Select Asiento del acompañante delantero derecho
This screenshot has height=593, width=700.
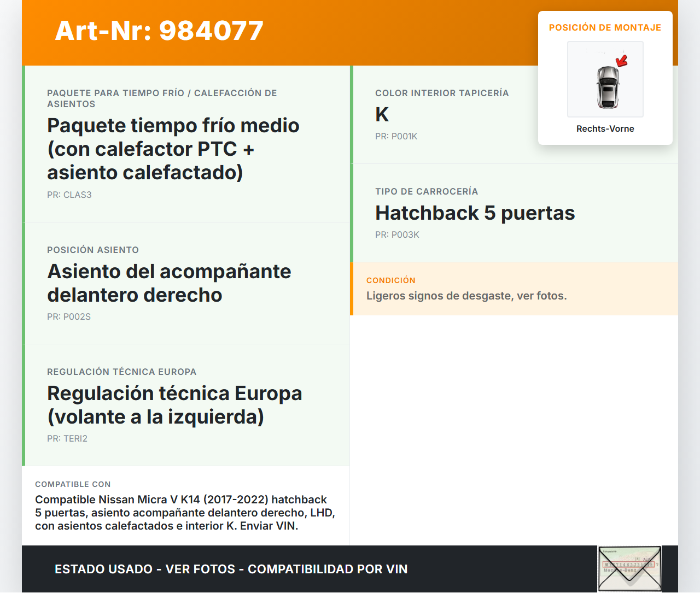point(169,283)
